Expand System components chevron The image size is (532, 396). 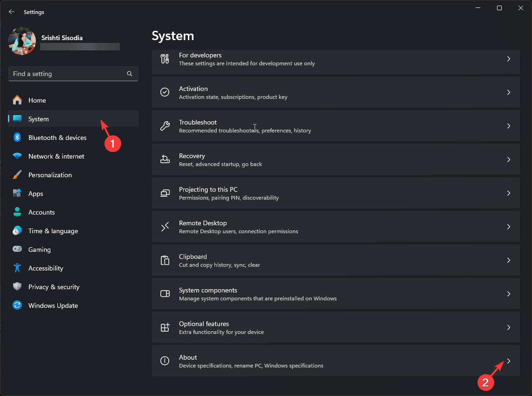(509, 294)
